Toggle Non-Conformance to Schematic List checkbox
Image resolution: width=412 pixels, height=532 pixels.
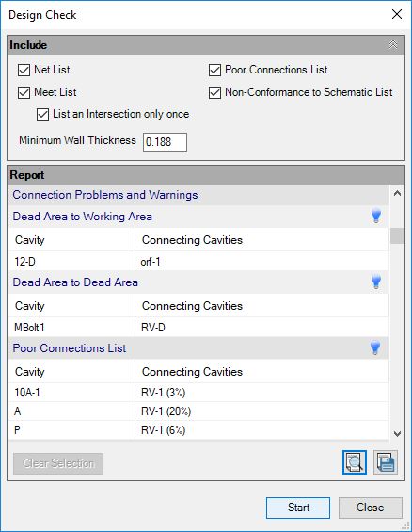pos(214,92)
